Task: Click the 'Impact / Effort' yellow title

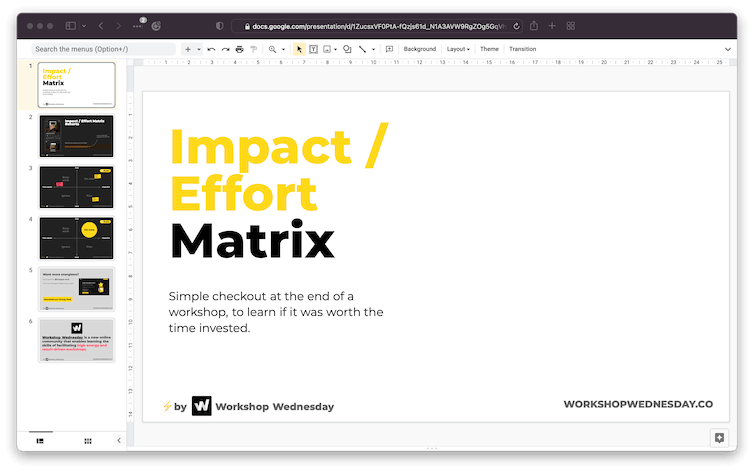Action: pyautogui.click(x=279, y=168)
